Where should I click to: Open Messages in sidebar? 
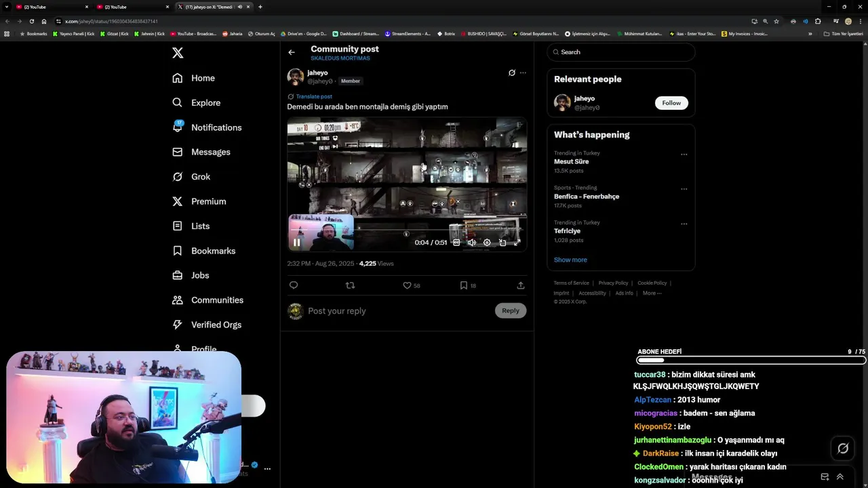click(201, 152)
